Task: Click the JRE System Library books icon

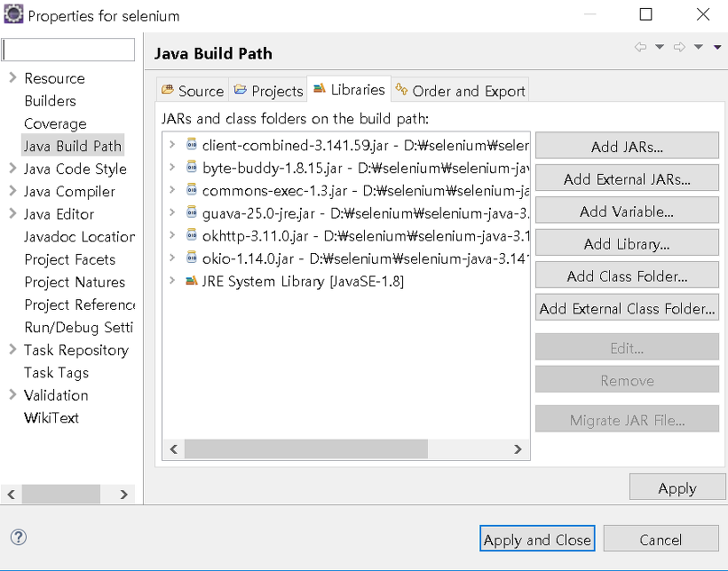Action: pos(191,281)
